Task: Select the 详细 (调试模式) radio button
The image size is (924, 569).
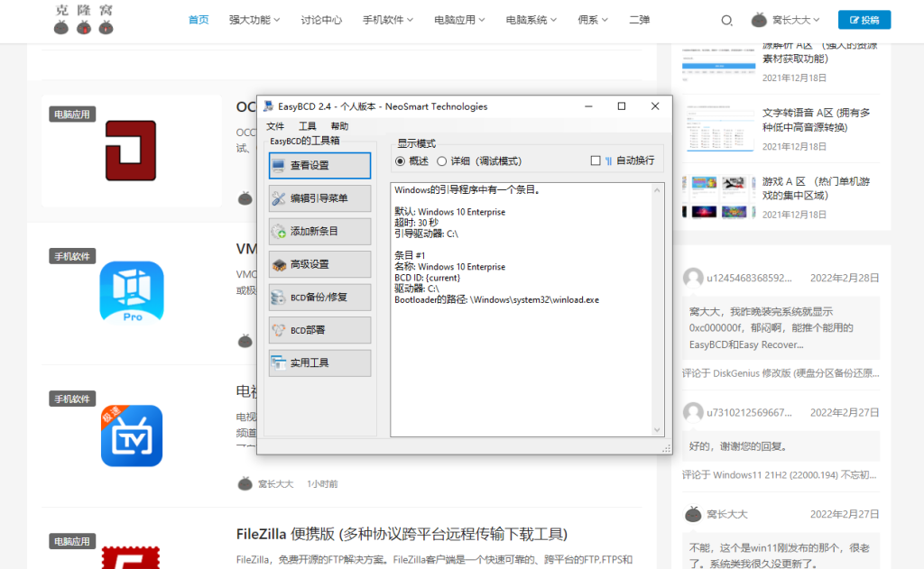Action: pos(441,161)
